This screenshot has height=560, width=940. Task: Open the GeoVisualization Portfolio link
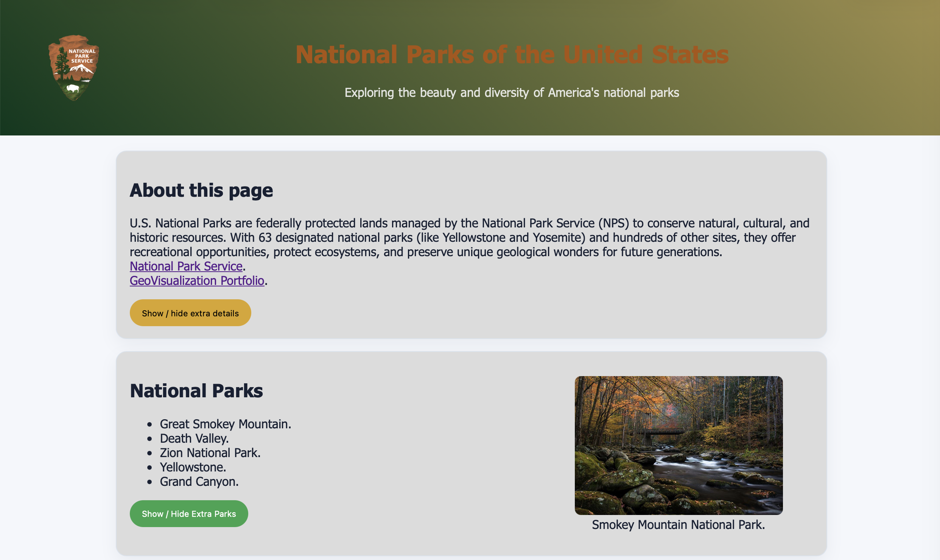tap(197, 281)
